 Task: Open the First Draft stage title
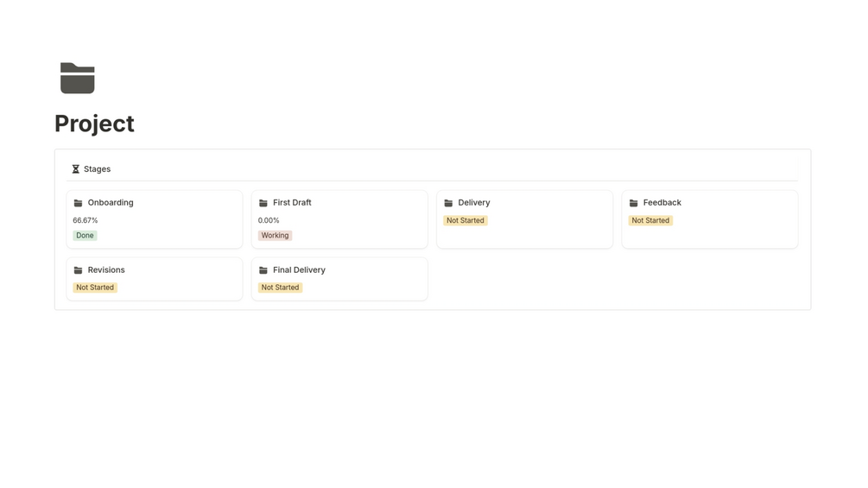click(x=292, y=203)
